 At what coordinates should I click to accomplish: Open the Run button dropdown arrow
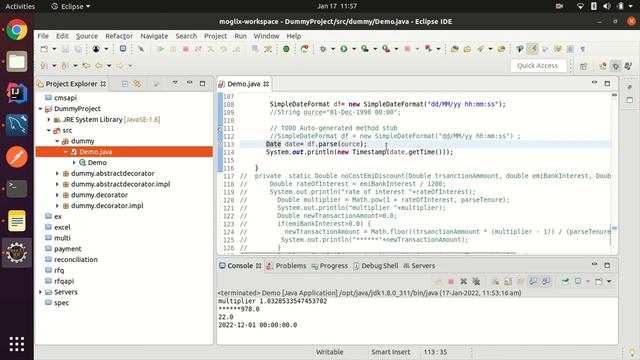pyautogui.click(x=353, y=49)
